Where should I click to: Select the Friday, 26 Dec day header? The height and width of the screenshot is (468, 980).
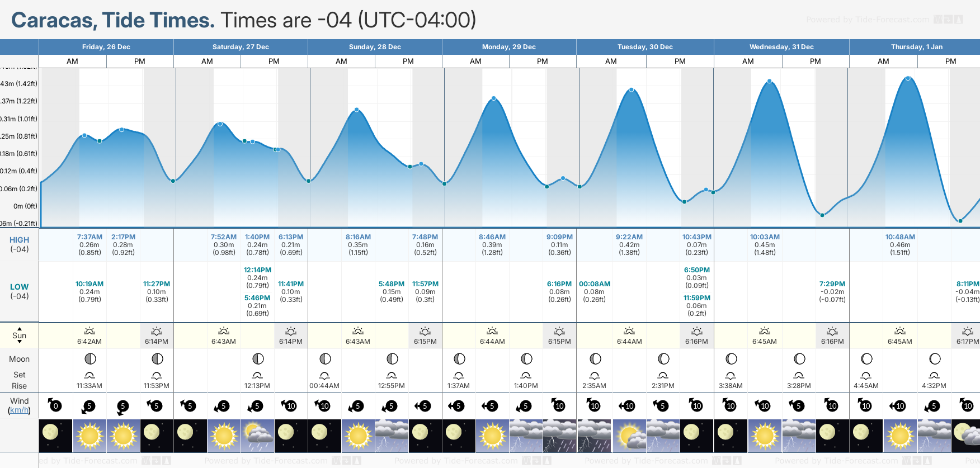[x=106, y=47]
